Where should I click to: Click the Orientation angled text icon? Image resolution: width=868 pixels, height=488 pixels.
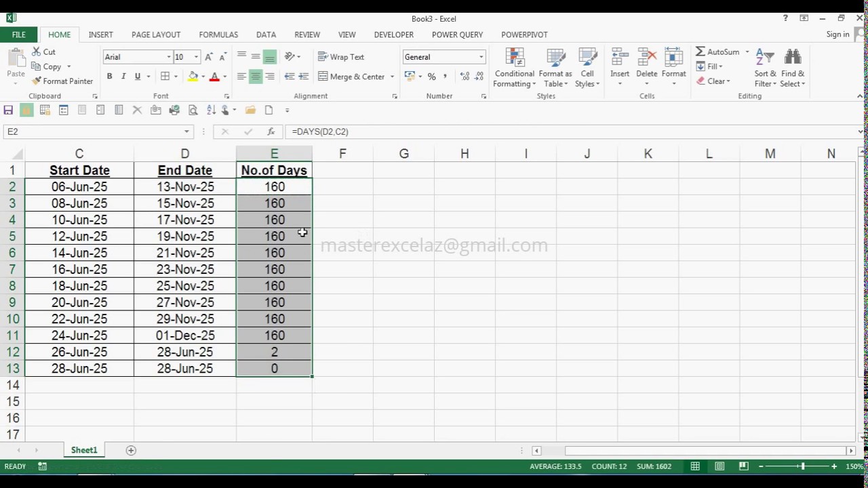coord(290,57)
